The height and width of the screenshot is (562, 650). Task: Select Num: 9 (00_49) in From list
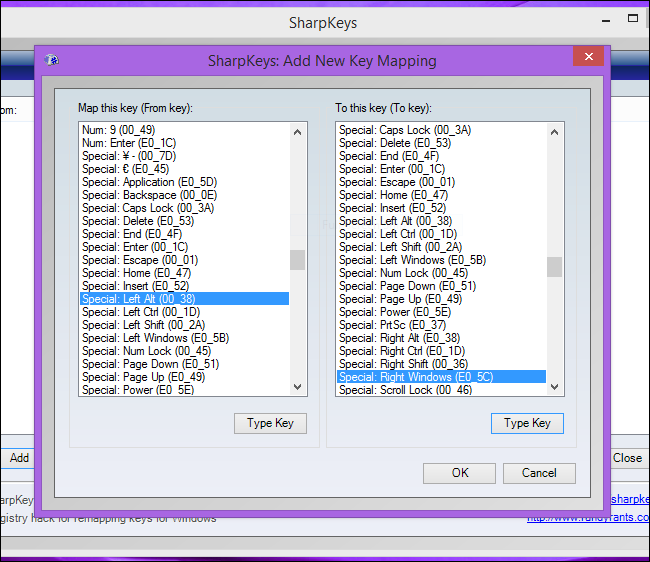tap(184, 130)
